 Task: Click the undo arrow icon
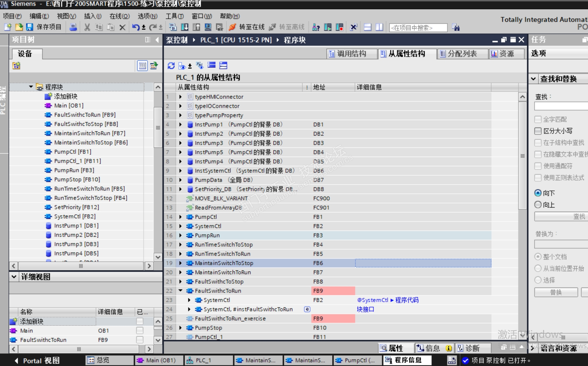coord(136,27)
